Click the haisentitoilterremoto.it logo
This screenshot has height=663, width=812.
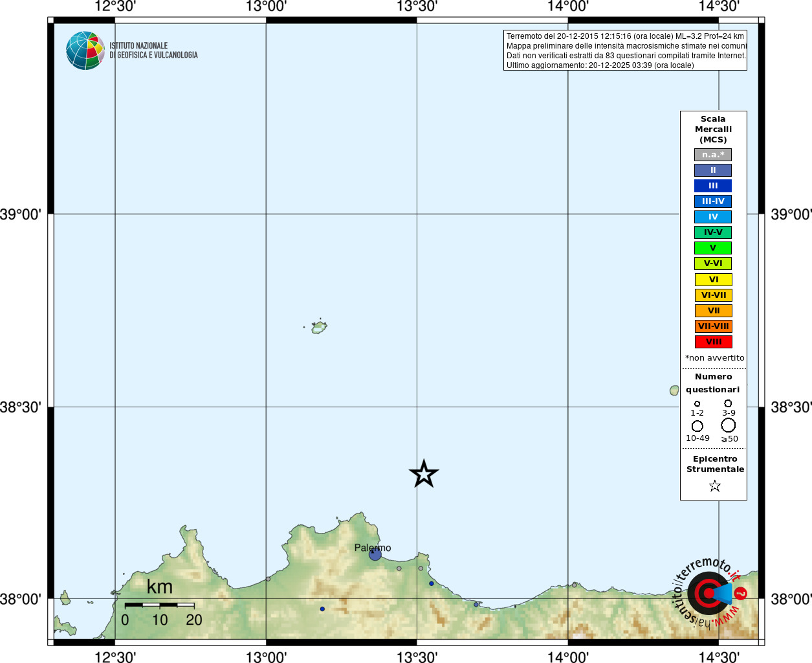click(x=709, y=592)
